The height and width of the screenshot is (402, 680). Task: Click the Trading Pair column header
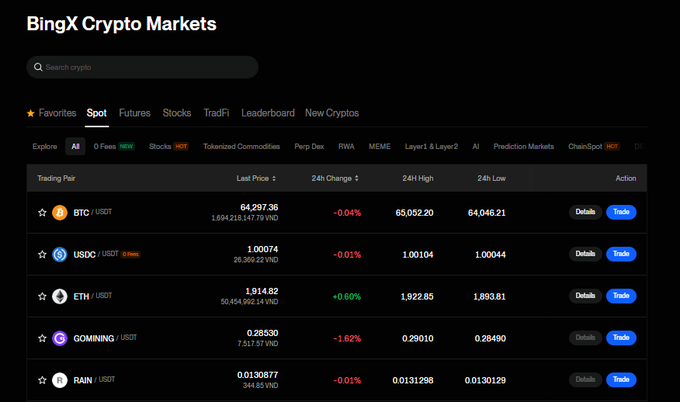tap(56, 178)
